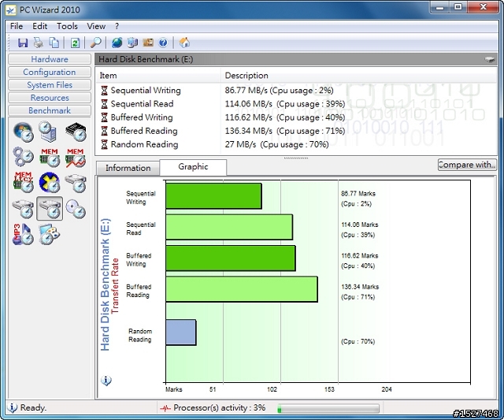The width and height of the screenshot is (504, 420).
Task: Click the Home house toolbar icon
Action: [184, 43]
